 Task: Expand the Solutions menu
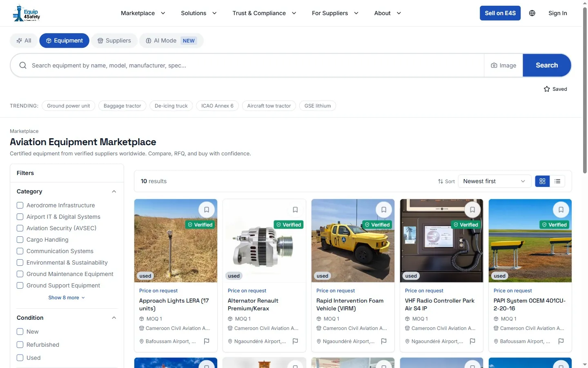[x=199, y=13]
